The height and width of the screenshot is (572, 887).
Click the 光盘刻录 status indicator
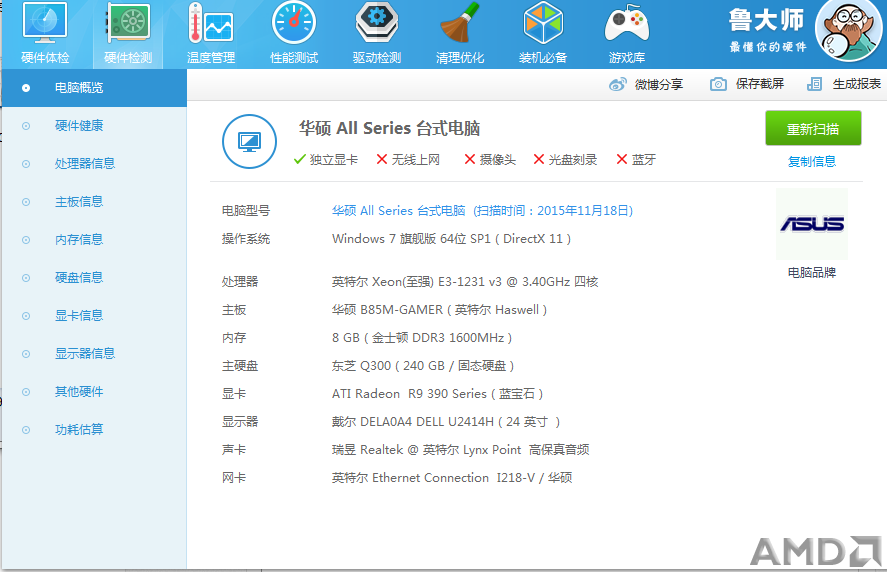(565, 160)
